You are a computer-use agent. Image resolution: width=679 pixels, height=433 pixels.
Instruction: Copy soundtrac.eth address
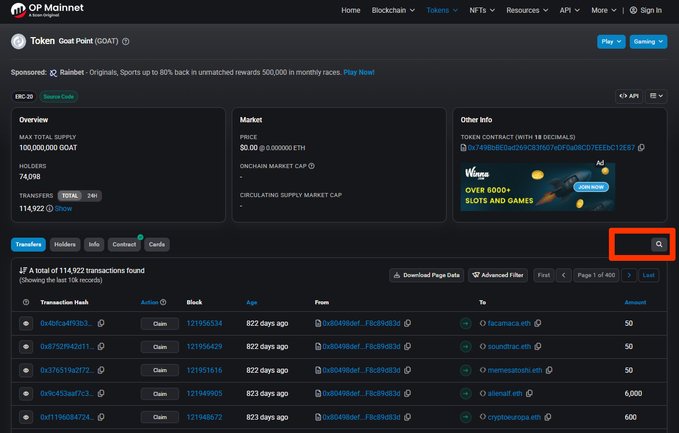(538, 346)
